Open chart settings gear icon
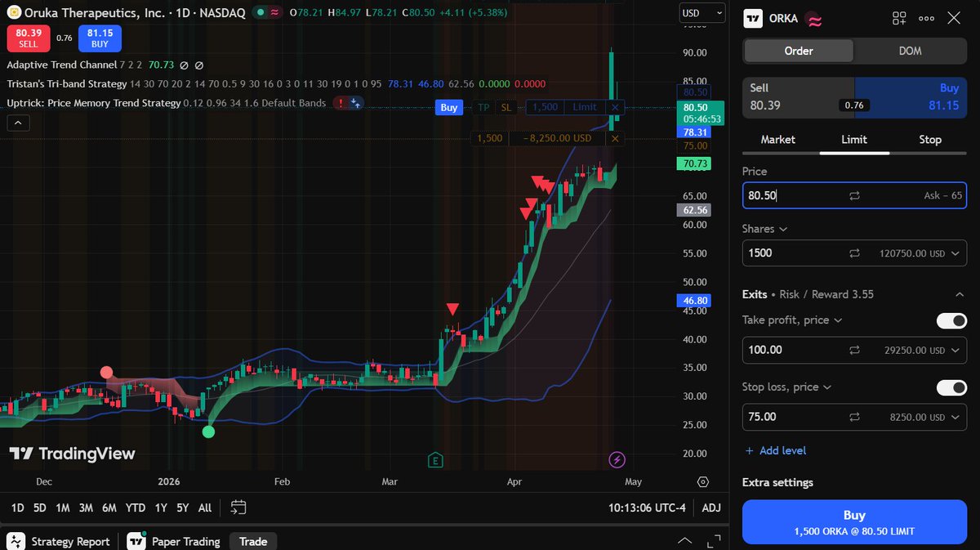The width and height of the screenshot is (980, 550). tap(702, 482)
